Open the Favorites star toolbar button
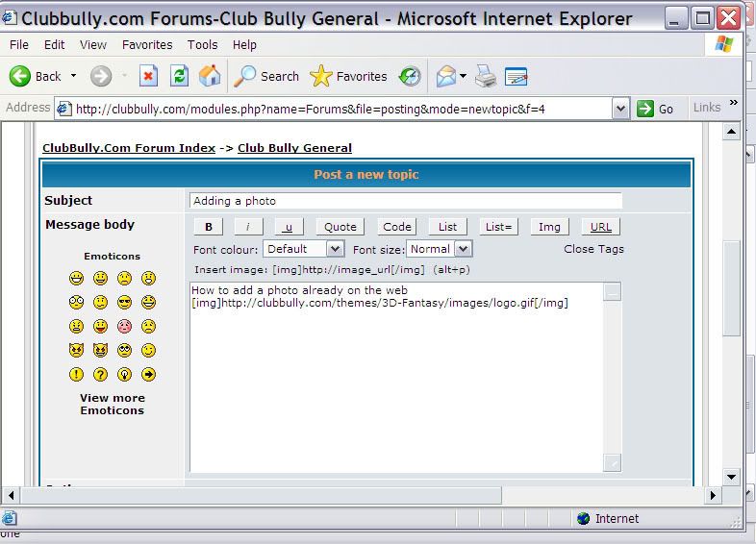 (348, 76)
